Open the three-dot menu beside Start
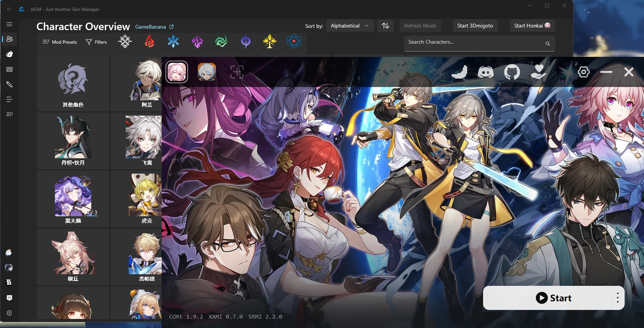 coord(618,298)
